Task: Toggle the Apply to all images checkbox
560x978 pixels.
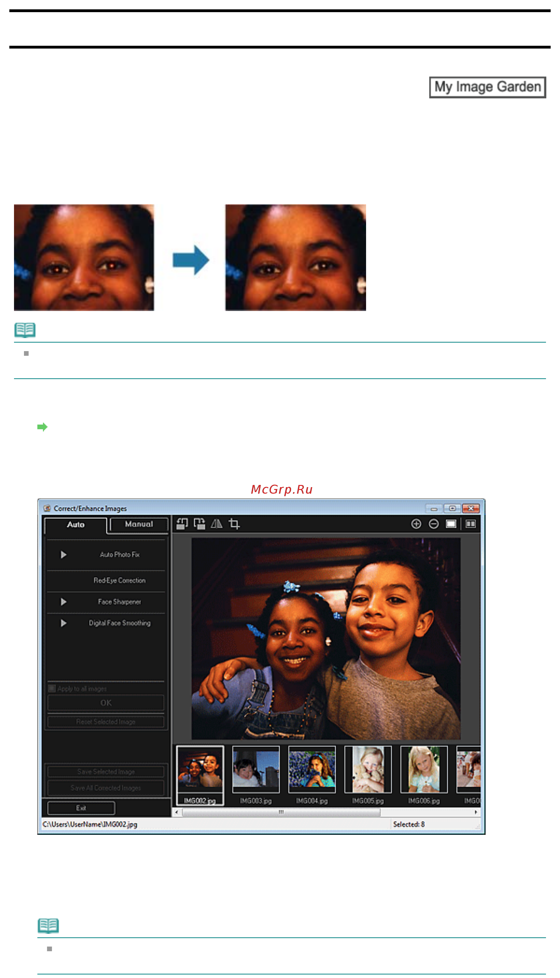Action: point(52,689)
